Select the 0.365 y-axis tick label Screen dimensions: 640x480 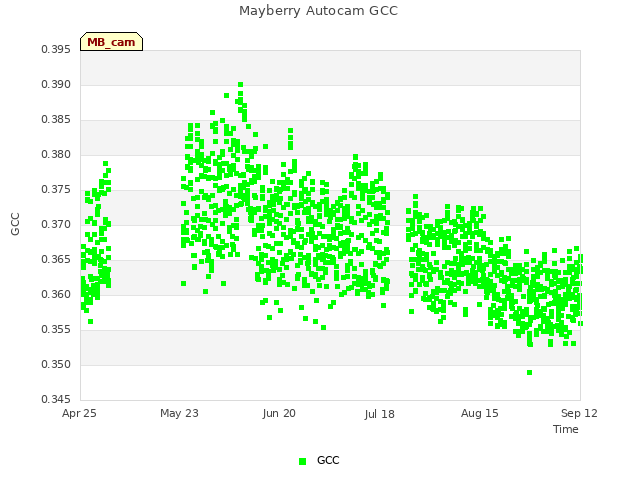point(56,260)
